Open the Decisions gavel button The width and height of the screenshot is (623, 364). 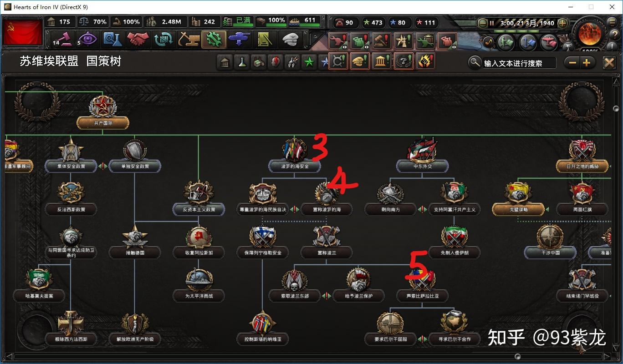[62, 39]
